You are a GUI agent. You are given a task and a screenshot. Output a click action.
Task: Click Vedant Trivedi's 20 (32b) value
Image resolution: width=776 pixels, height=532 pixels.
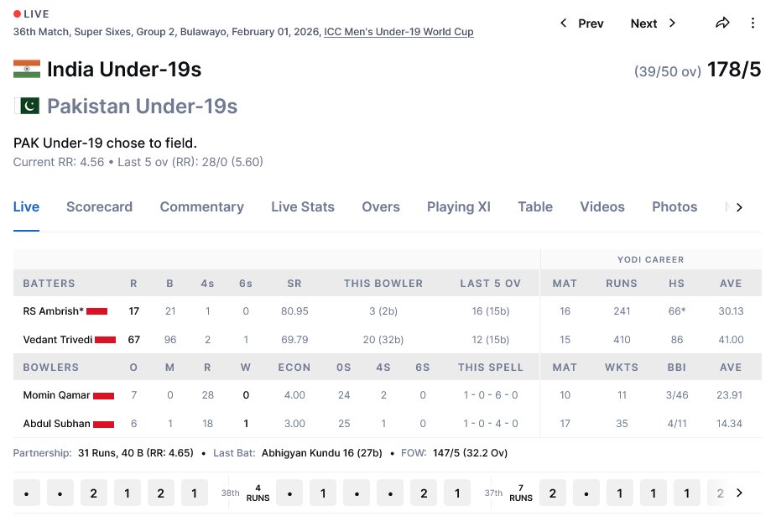click(383, 340)
